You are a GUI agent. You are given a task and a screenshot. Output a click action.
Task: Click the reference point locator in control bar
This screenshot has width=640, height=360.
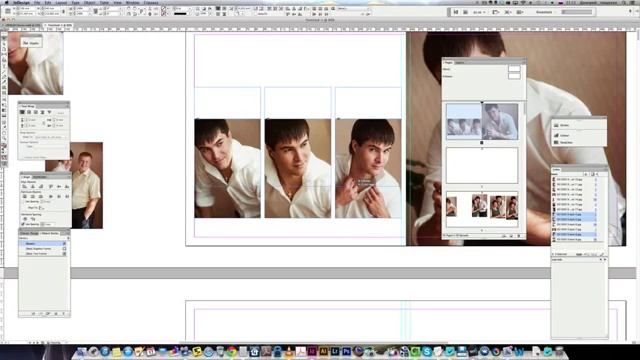tap(8, 11)
